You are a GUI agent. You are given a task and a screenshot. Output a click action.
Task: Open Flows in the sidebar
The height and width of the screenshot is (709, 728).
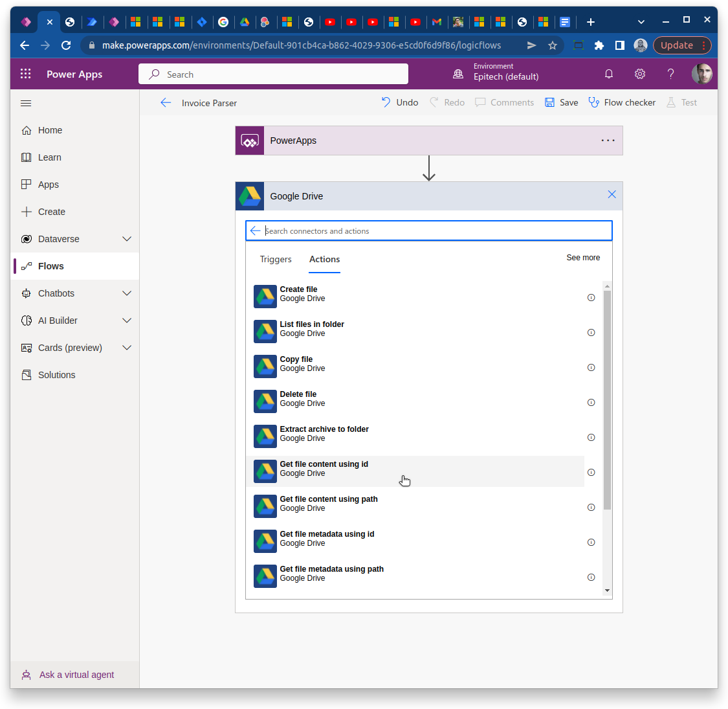[x=75, y=266]
